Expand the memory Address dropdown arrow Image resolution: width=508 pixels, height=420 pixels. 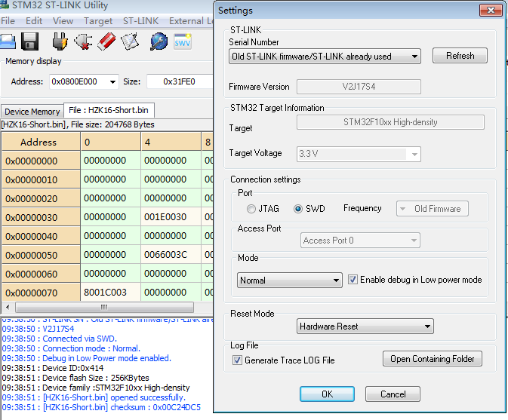point(112,81)
